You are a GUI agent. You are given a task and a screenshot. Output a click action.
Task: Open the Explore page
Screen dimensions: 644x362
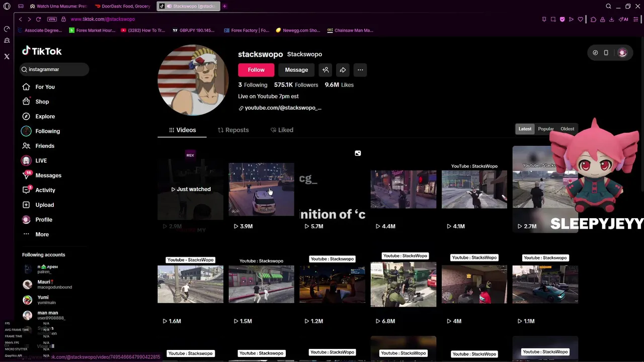point(39,116)
